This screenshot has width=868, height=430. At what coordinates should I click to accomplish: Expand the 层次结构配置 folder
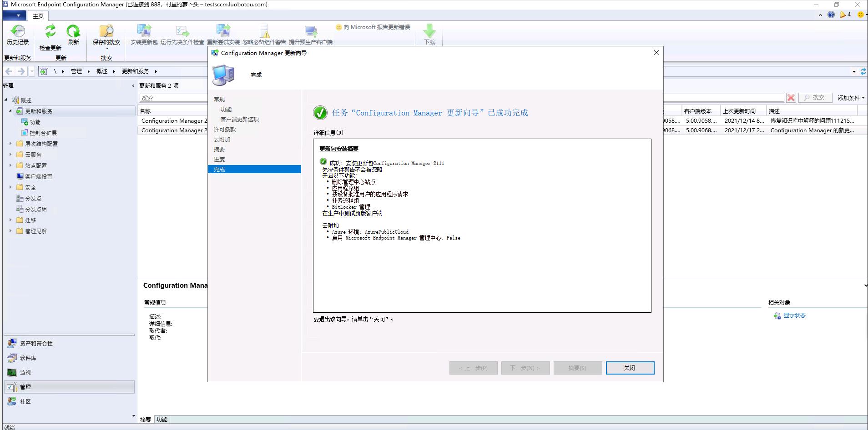[x=10, y=144]
